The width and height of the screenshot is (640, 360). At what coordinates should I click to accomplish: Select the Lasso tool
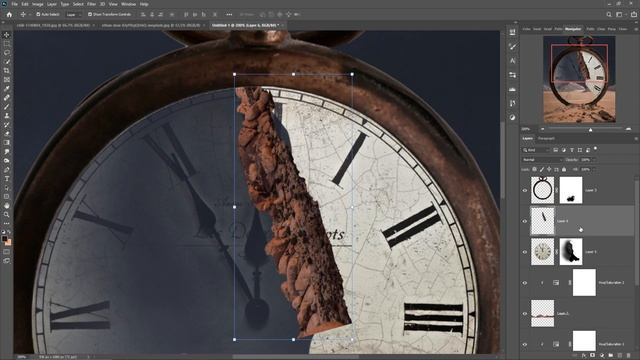tap(7, 53)
